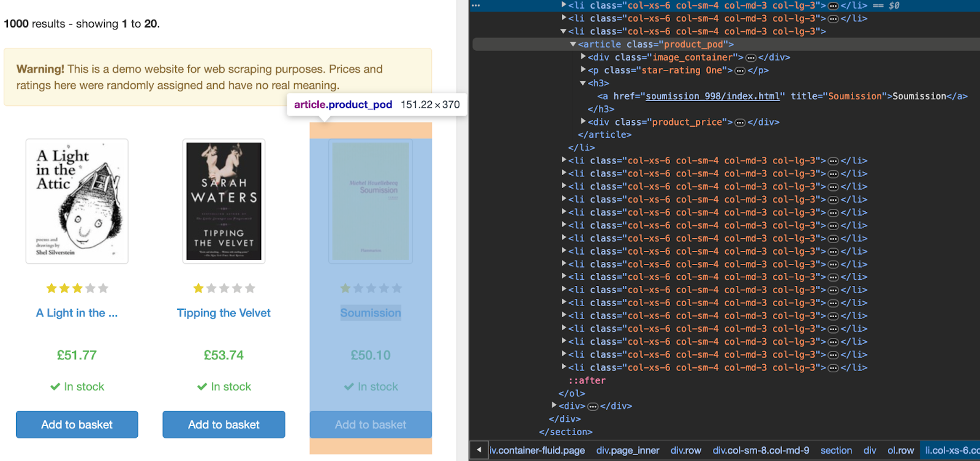
Task: Click the ellipsis badge on the product_price div
Action: click(740, 122)
